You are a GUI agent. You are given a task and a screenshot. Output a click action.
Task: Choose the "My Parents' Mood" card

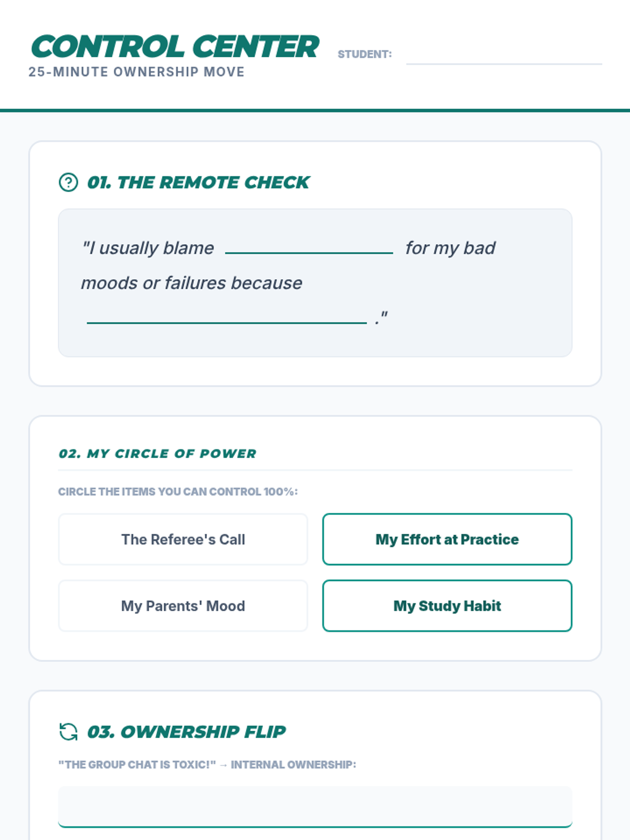click(183, 606)
